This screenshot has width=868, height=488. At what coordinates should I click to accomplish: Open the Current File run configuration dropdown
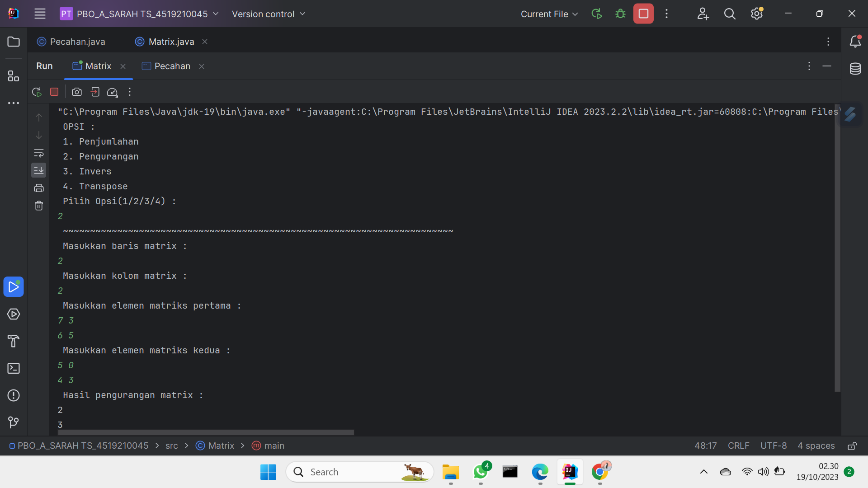pyautogui.click(x=549, y=14)
